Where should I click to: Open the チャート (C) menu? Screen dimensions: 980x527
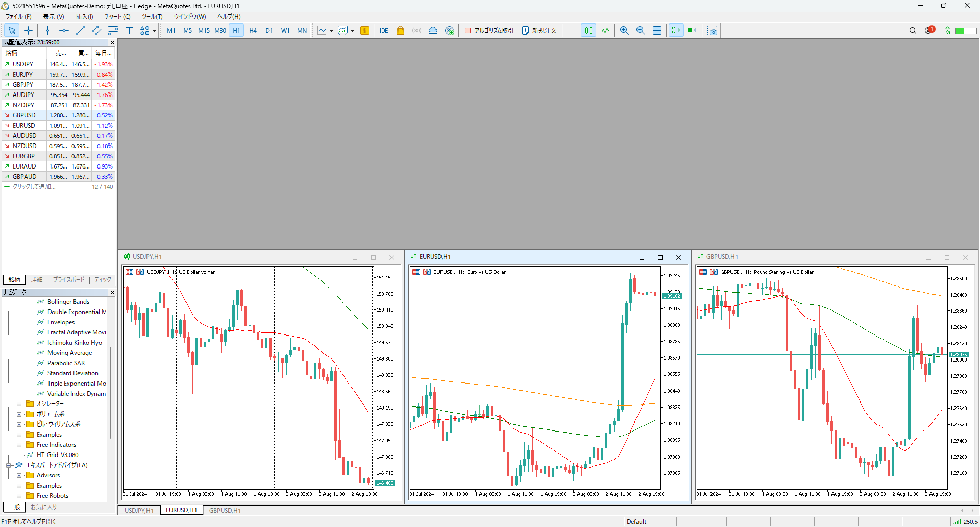[117, 17]
